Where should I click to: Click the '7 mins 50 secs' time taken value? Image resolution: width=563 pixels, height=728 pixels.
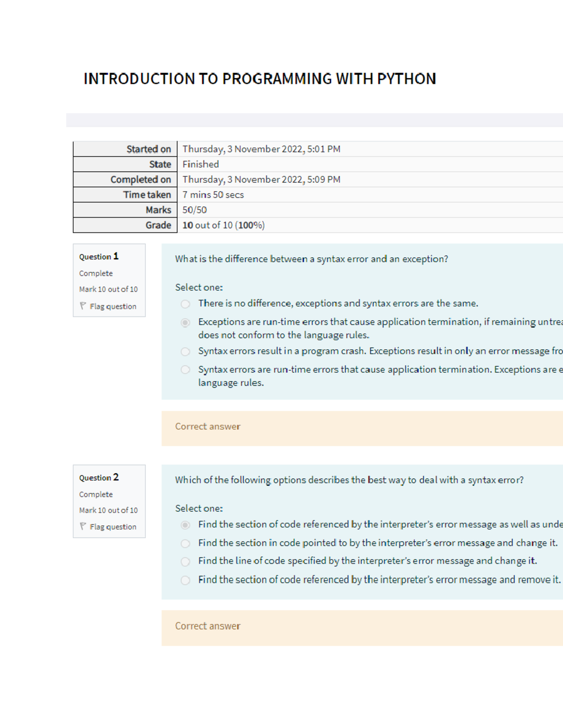(213, 195)
